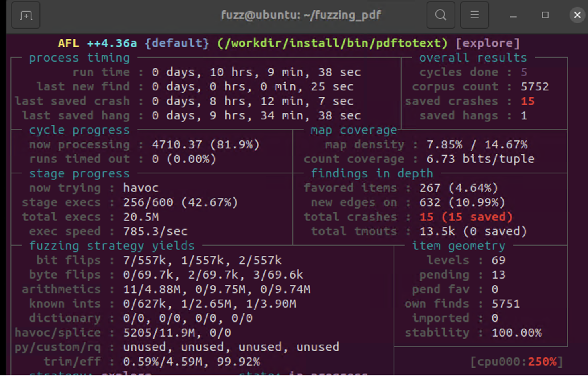Click the cpu000 usage indicator
Image resolution: width=588 pixels, height=378 pixels.
pyautogui.click(x=517, y=362)
